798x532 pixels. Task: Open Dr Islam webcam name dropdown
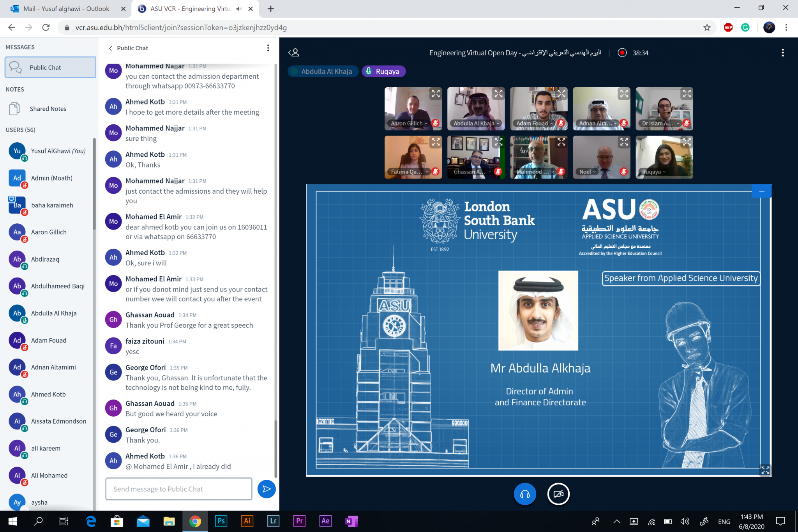(x=661, y=123)
